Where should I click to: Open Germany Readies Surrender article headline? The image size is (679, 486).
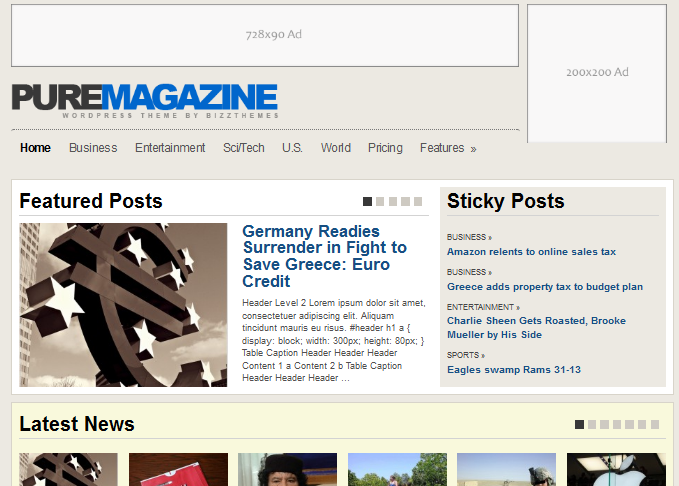click(324, 256)
